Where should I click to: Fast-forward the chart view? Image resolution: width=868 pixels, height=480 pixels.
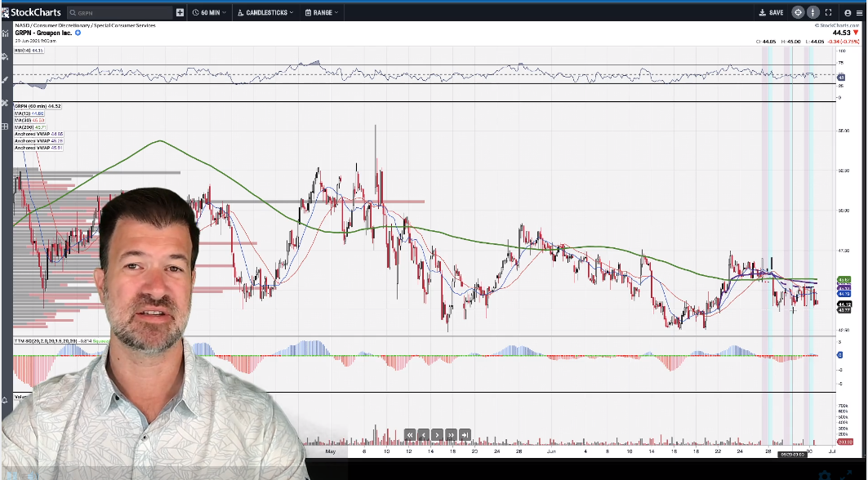point(452,435)
